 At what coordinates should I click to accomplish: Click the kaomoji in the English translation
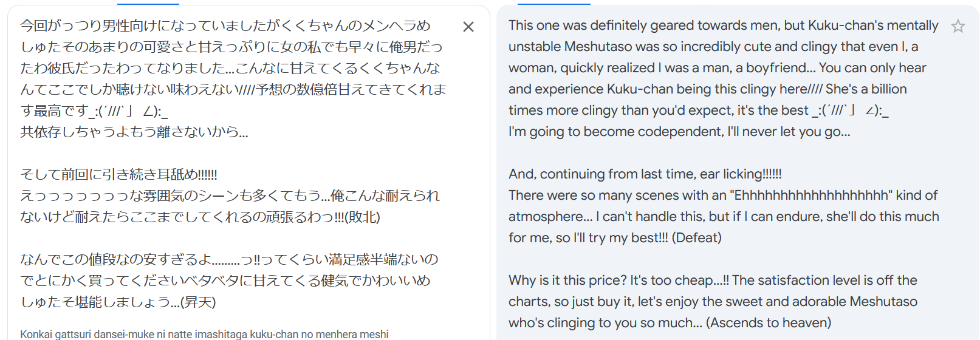849,110
